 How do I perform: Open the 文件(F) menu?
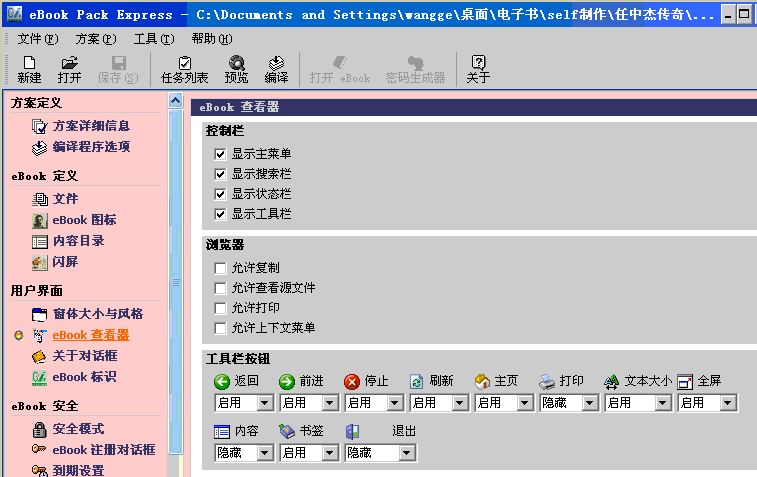coord(38,39)
